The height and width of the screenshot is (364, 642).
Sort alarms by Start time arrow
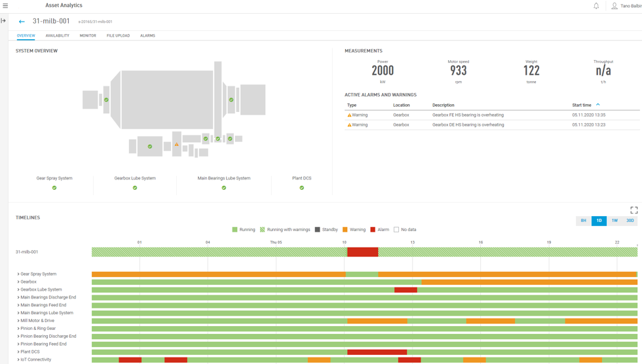point(597,105)
